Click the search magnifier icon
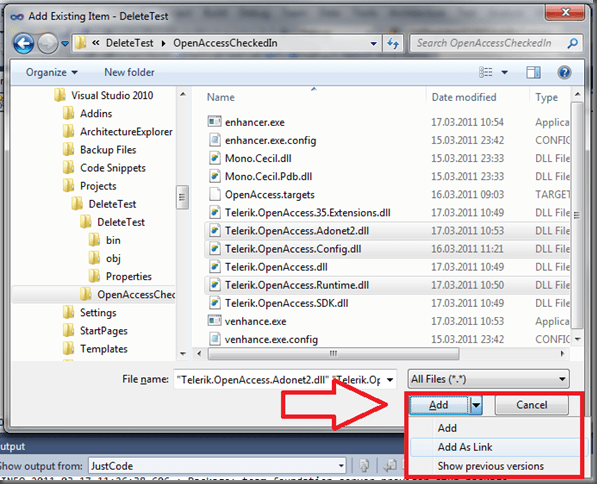Screen dimensions: 597x484 point(572,43)
